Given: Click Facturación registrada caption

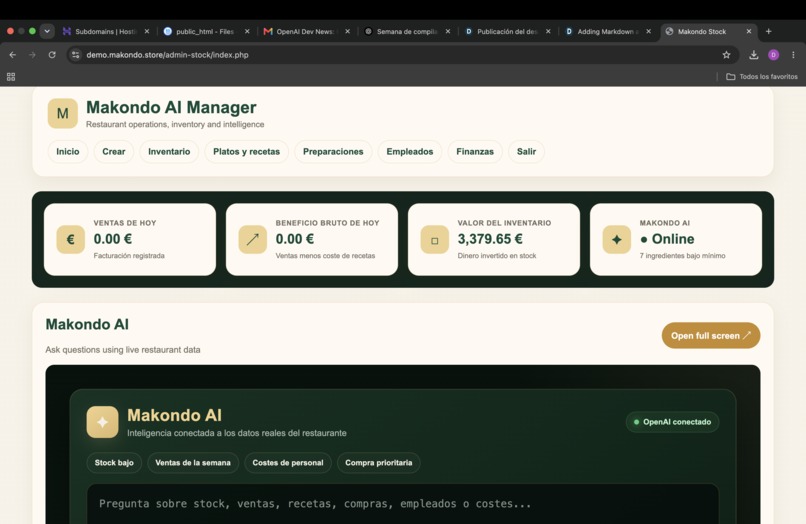Looking at the screenshot, I should 129,256.
